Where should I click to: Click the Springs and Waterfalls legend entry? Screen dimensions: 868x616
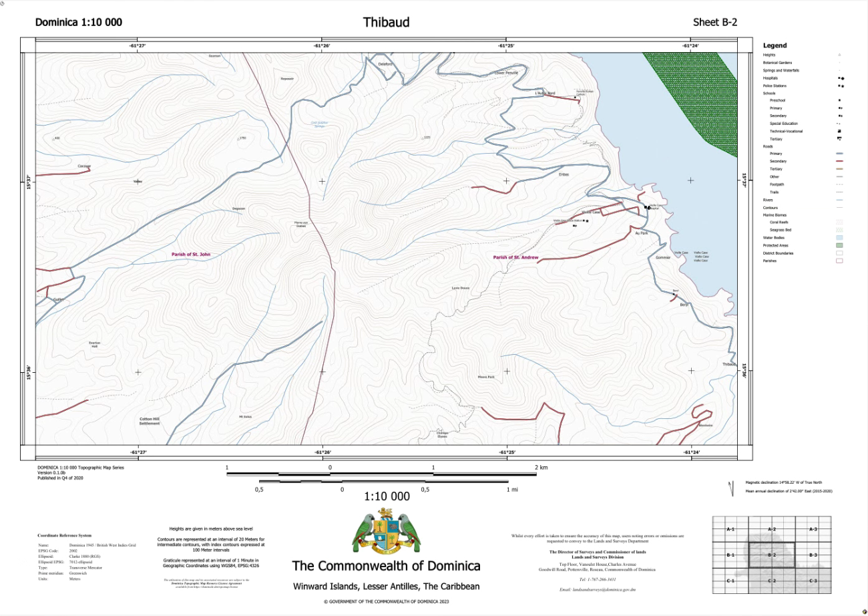(x=781, y=70)
